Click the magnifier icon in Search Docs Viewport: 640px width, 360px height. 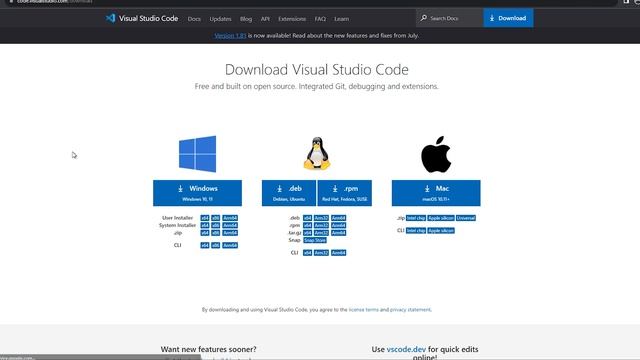(424, 18)
